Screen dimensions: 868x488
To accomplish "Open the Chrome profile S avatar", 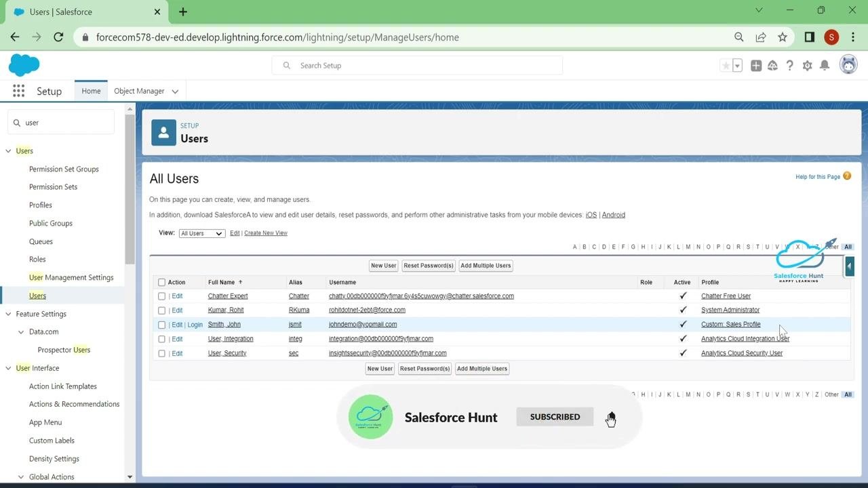I will [831, 37].
